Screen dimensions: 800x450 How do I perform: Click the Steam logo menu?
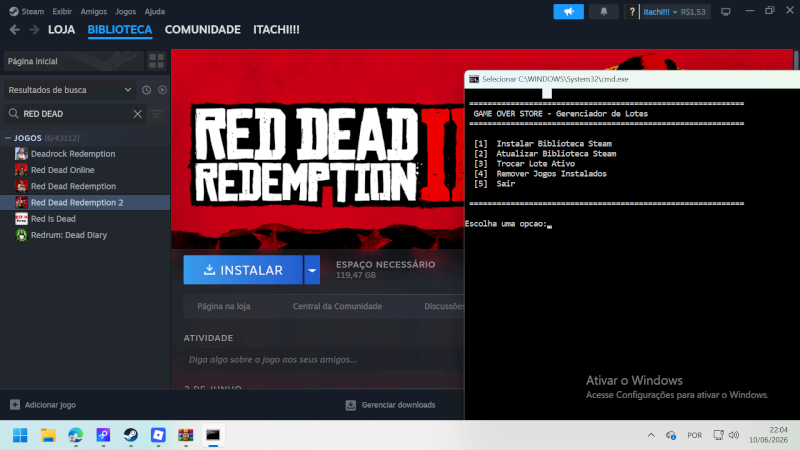click(x=14, y=11)
